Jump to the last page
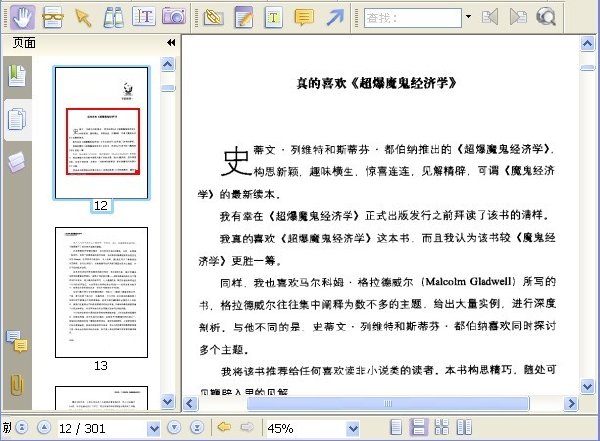 pos(197,427)
